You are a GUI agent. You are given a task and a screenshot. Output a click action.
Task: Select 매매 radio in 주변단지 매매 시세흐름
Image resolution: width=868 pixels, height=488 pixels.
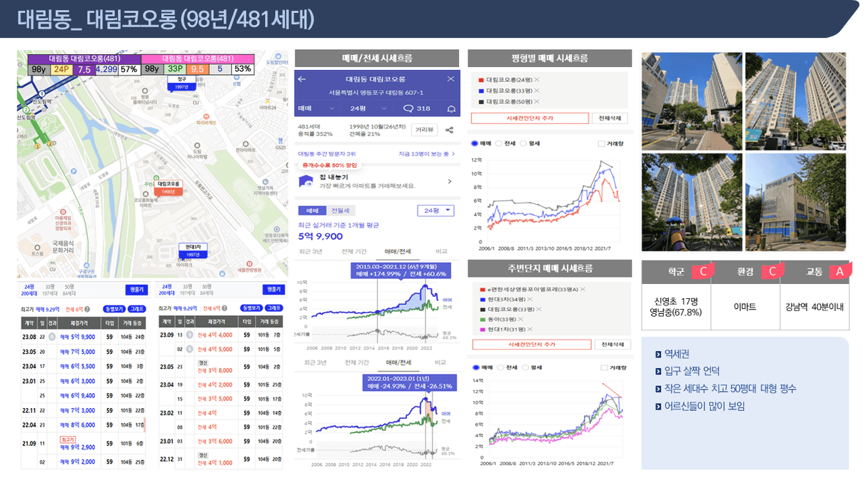(x=475, y=367)
